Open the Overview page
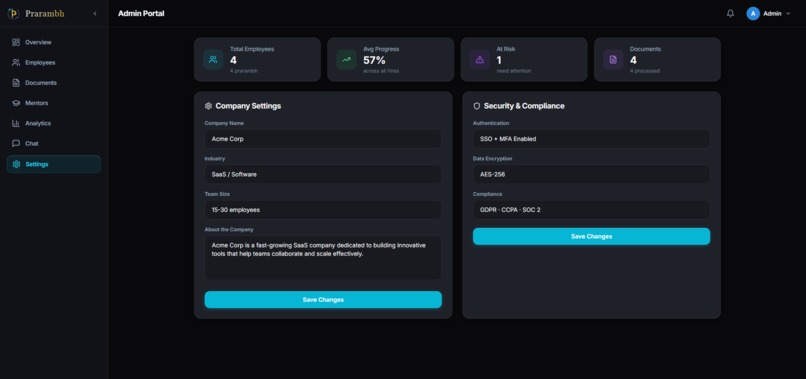 point(54,42)
